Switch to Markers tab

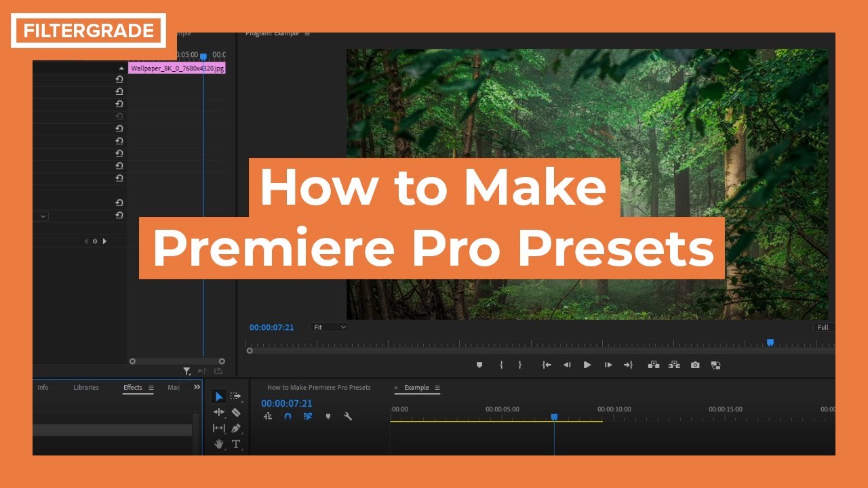(174, 388)
